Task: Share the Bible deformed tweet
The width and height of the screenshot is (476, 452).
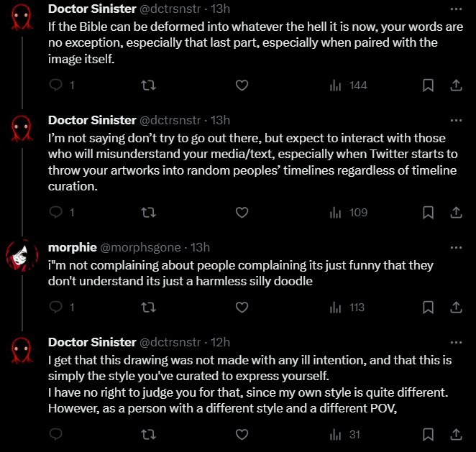Action: [456, 86]
